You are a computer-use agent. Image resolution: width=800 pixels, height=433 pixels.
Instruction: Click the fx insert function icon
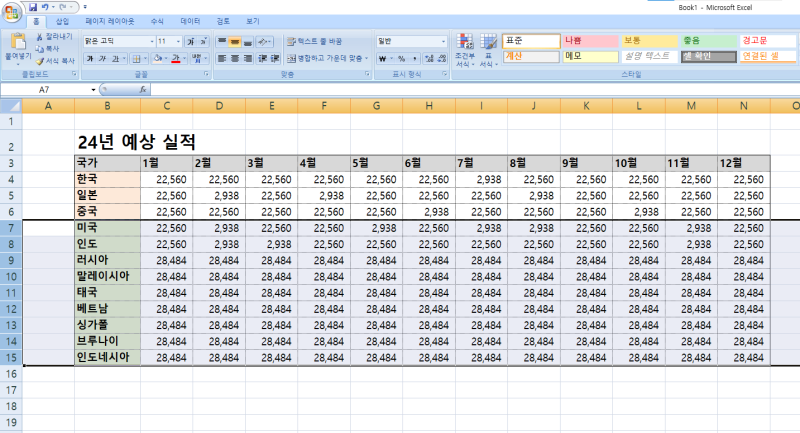(x=144, y=89)
